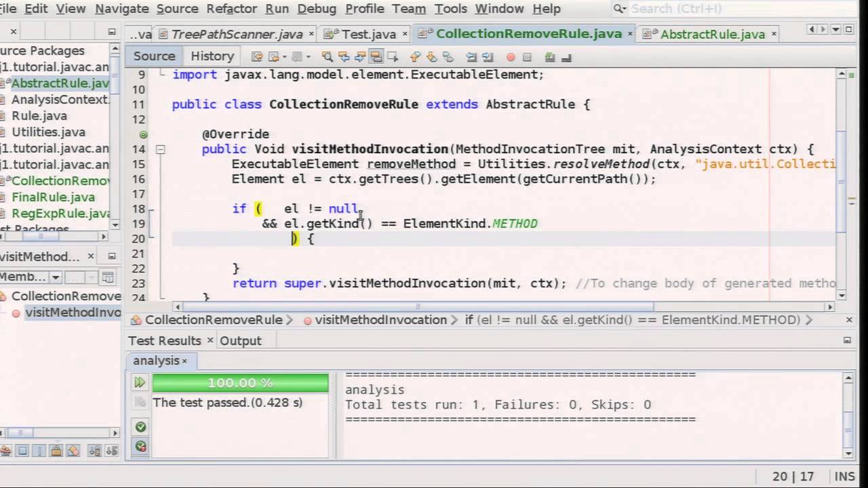The image size is (868, 488).
Task: Expand if statement breadcrumb chevron
Action: (x=808, y=320)
